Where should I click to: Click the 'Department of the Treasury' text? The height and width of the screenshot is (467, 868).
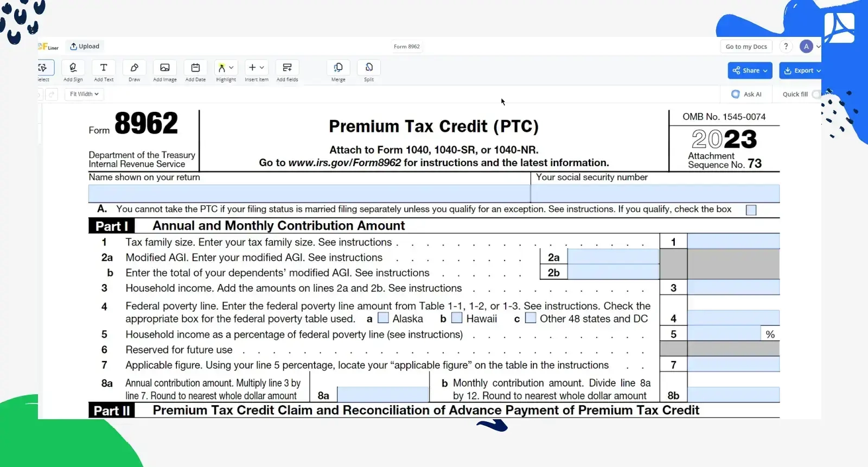[142, 155]
